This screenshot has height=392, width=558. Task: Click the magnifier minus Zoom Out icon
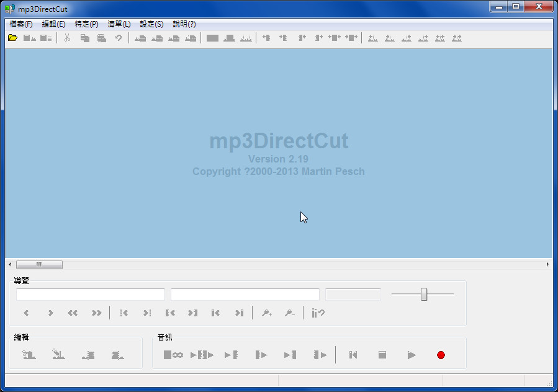290,313
